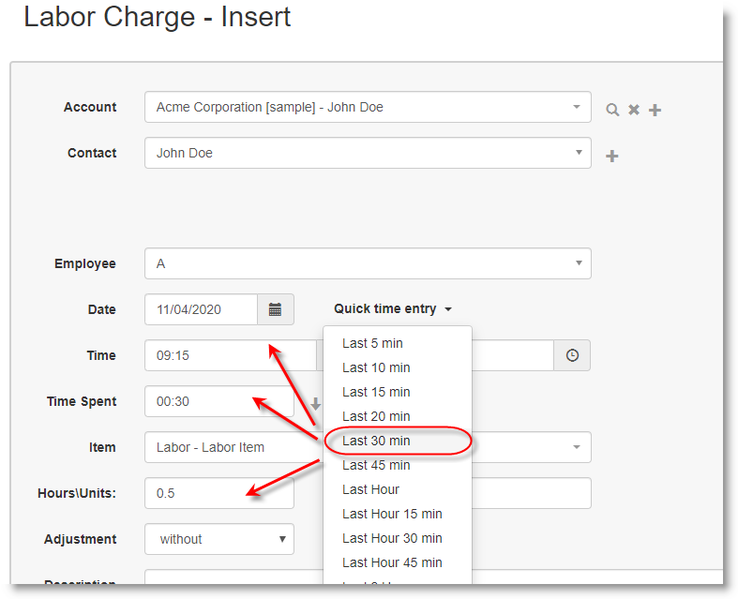Choose 'Last Hour 30 min' entry
Screen dimensions: 738x599
392,538
